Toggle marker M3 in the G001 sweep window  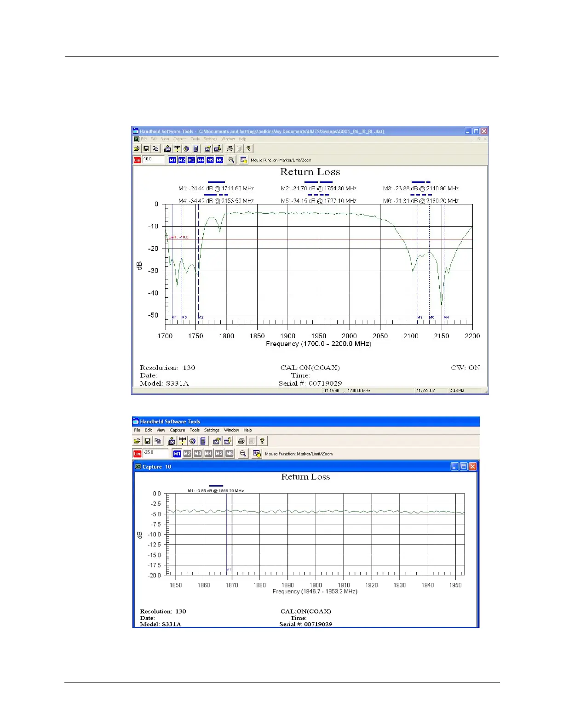[191, 160]
